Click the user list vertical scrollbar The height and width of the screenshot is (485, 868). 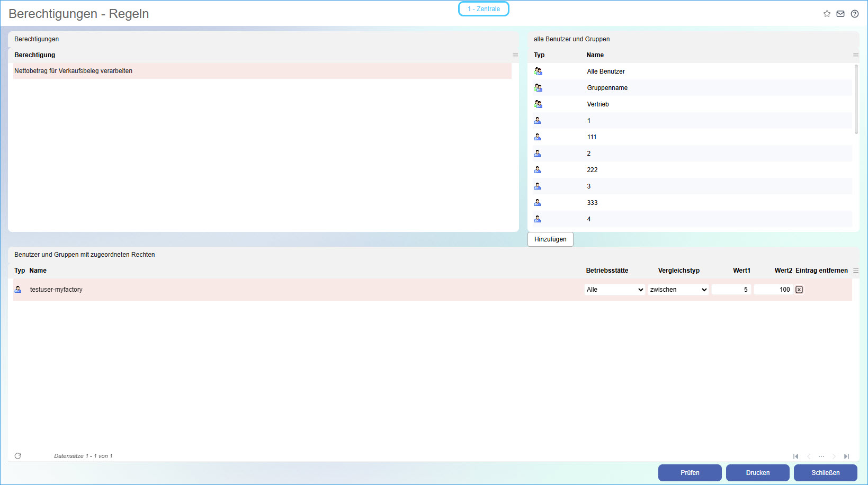(856, 99)
